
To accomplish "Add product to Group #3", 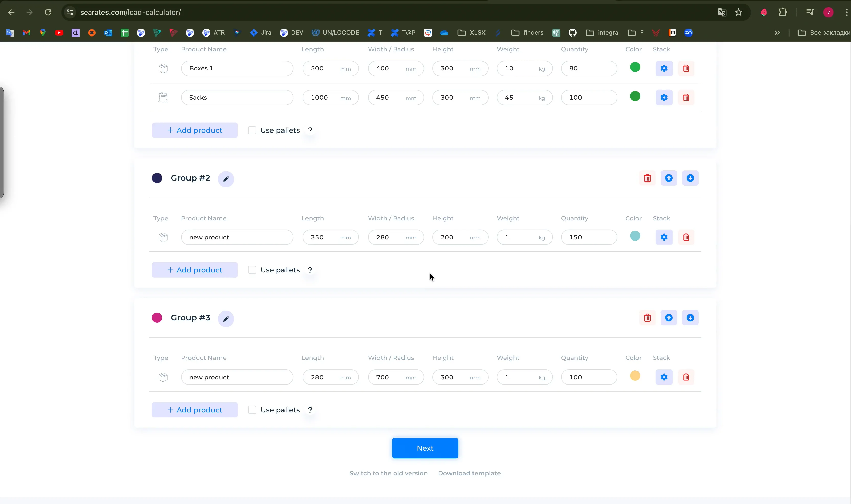I will [x=195, y=410].
